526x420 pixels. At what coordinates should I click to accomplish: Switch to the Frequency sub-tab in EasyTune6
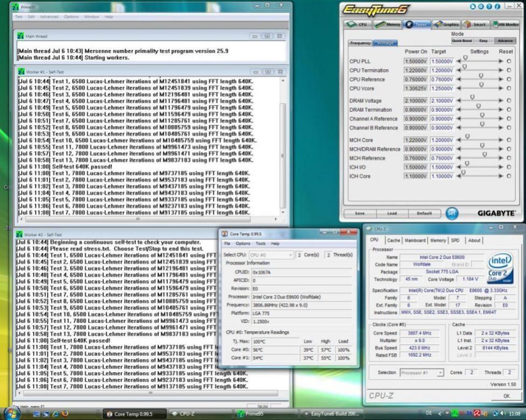tap(360, 43)
